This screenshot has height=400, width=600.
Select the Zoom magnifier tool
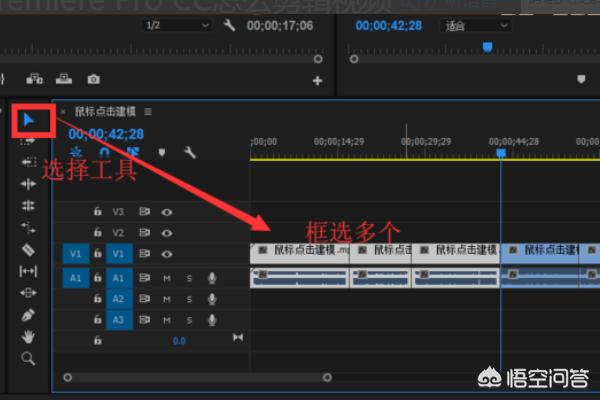click(28, 358)
